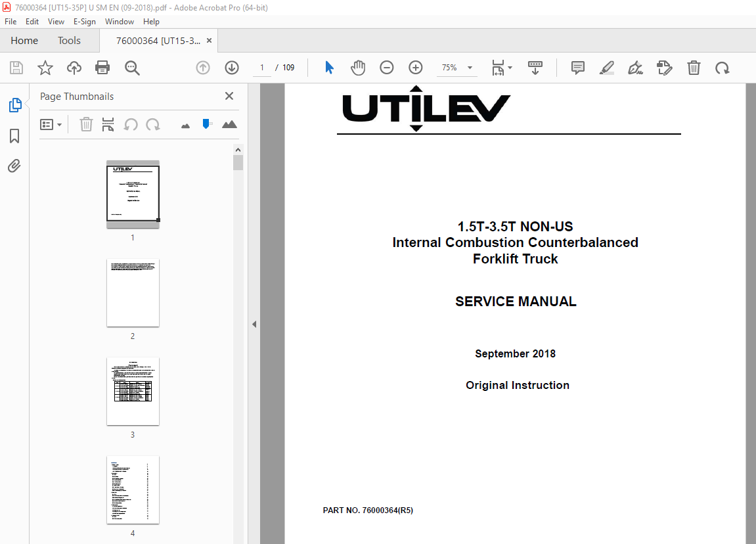The image size is (756, 544).
Task: Open the Window menu
Action: tap(119, 22)
